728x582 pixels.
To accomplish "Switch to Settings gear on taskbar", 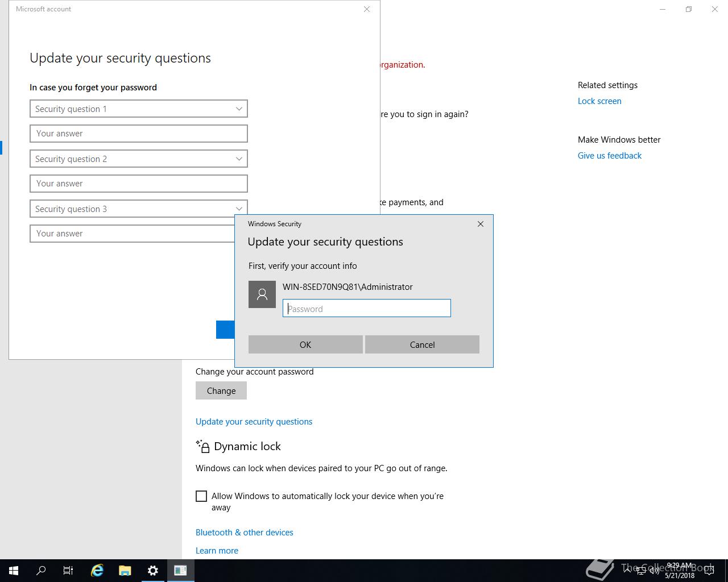I will [x=152, y=571].
